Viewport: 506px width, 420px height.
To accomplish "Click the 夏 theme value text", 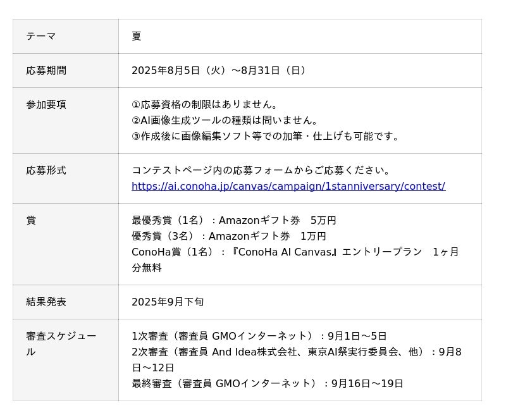I will [137, 37].
